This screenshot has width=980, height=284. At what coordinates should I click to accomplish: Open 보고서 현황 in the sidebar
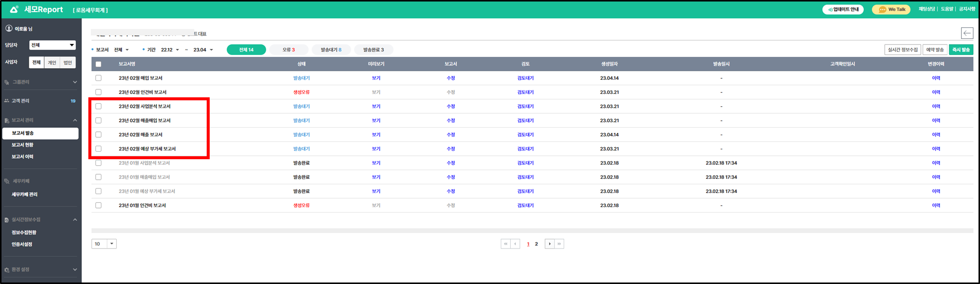click(x=22, y=145)
